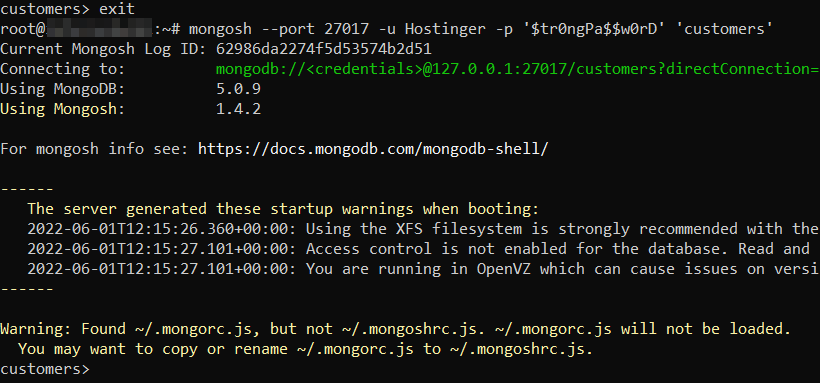The width and height of the screenshot is (820, 383).
Task: Click the mongosh command text
Action: coord(481,29)
